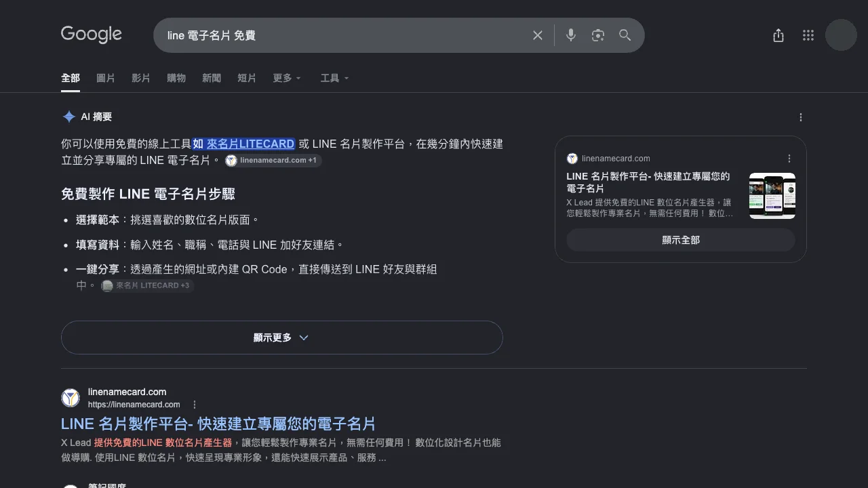Expand AI summary with 顯示更多
868x488 pixels.
click(x=281, y=338)
